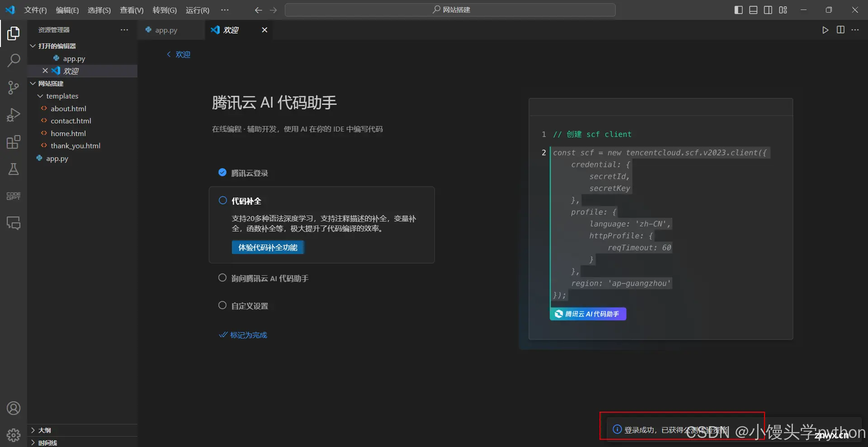Show hidden menu items ellipsis
868x447 pixels.
pyautogui.click(x=225, y=10)
